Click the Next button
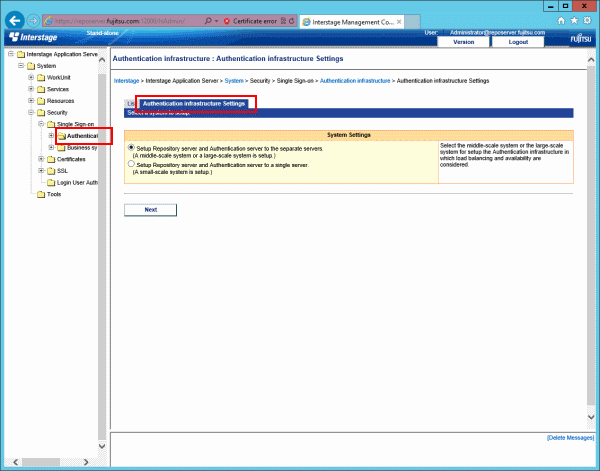600x471 pixels. coord(150,210)
